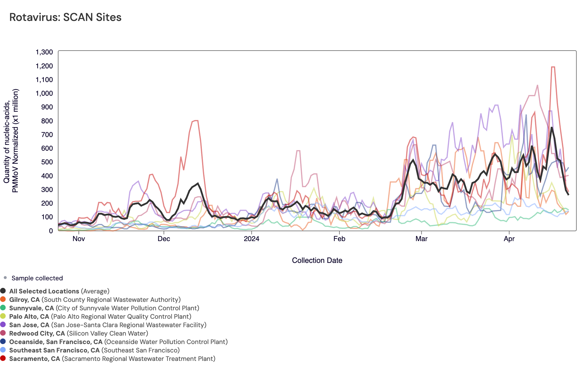Click the purple San Jose, CA legend dot
588x367 pixels.
point(3,325)
